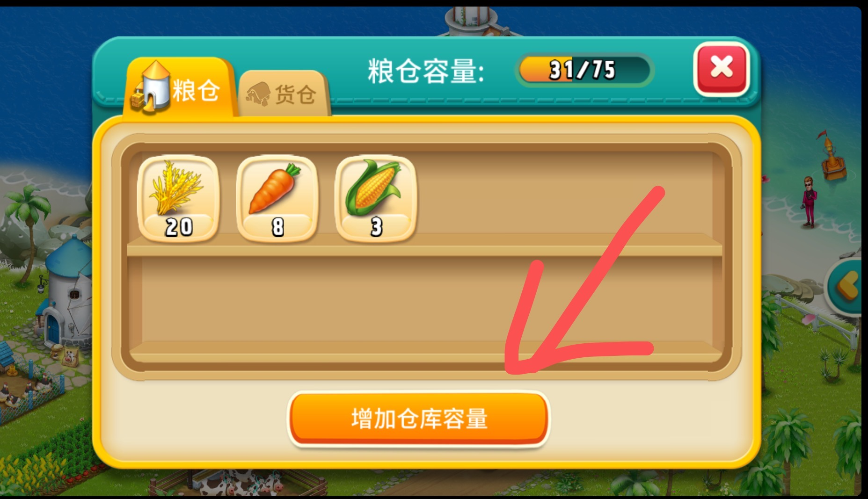Tap the silo icon on 粮仓 tab
This screenshot has height=499, width=868.
click(151, 87)
